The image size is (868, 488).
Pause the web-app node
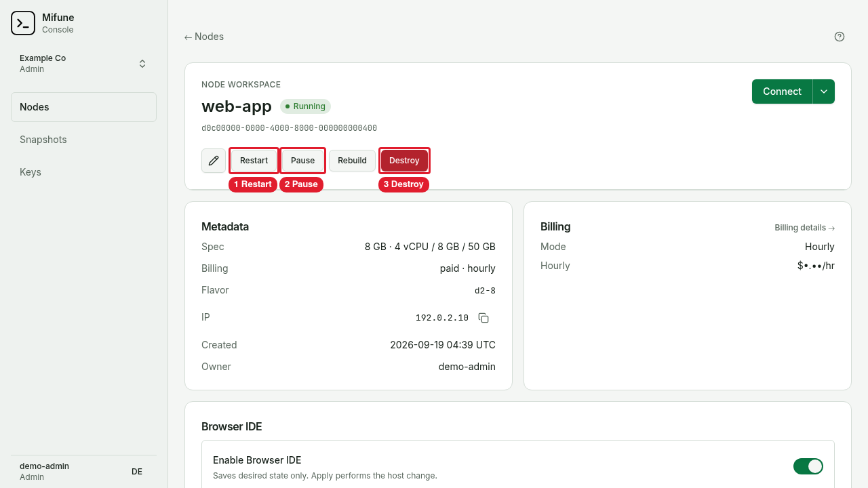302,161
